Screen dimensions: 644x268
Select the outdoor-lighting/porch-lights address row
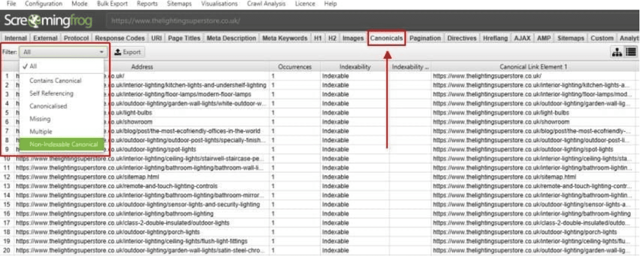(141, 232)
